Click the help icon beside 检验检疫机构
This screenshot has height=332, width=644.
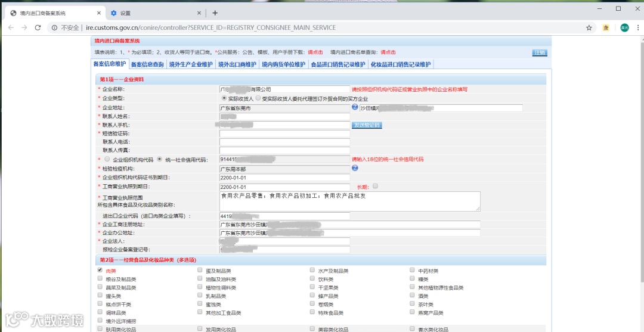coord(355,168)
